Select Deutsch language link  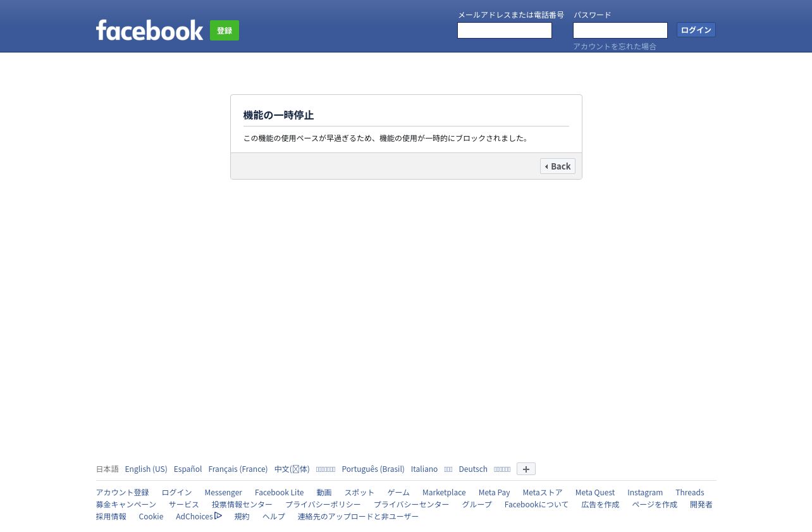[x=473, y=469]
